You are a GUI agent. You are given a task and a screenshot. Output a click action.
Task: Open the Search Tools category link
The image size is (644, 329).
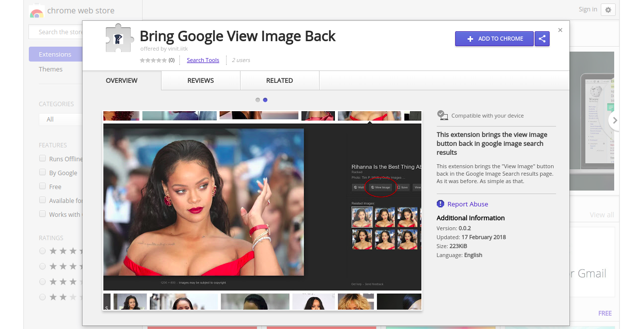[x=203, y=60]
